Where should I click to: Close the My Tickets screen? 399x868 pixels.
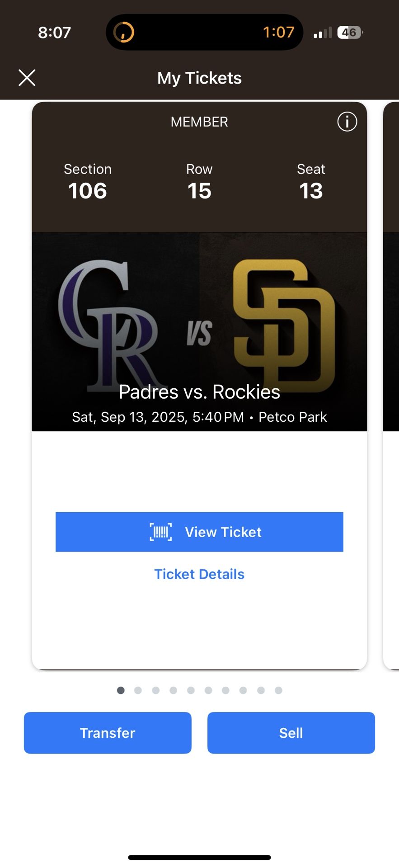pos(27,78)
